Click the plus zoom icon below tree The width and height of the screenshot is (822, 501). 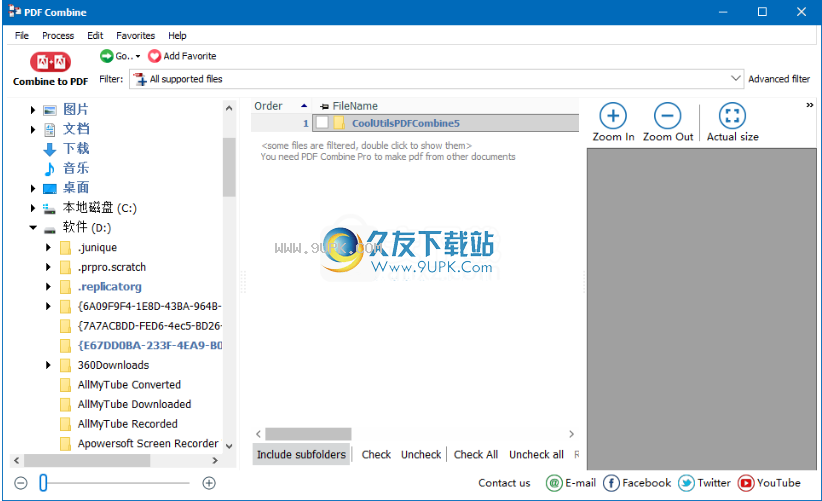point(209,483)
